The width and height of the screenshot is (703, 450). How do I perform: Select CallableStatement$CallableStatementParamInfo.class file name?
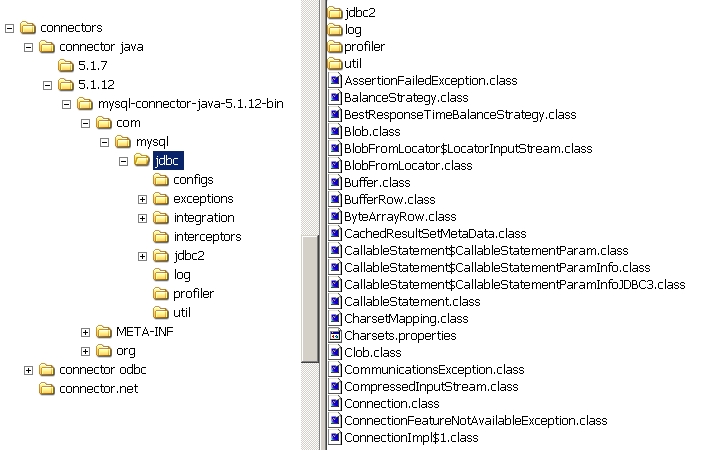coord(497,268)
